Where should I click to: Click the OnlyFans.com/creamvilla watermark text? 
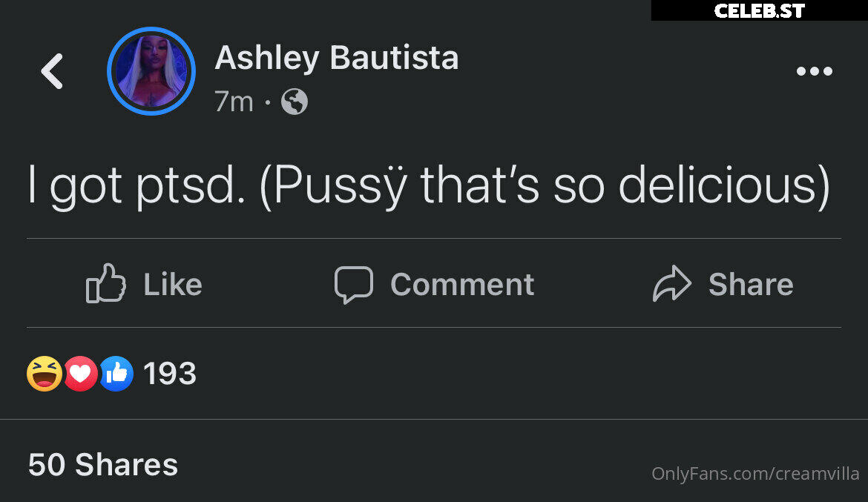755,474
